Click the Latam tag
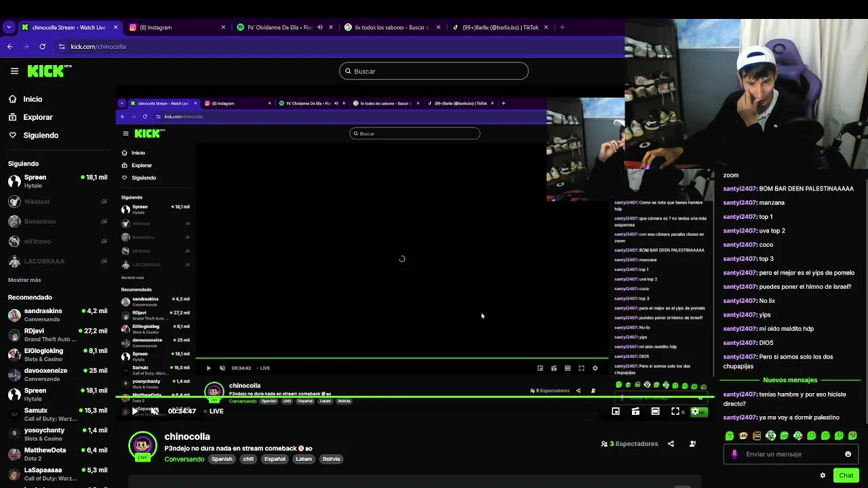Viewport: 868px width, 488px height. (304, 459)
